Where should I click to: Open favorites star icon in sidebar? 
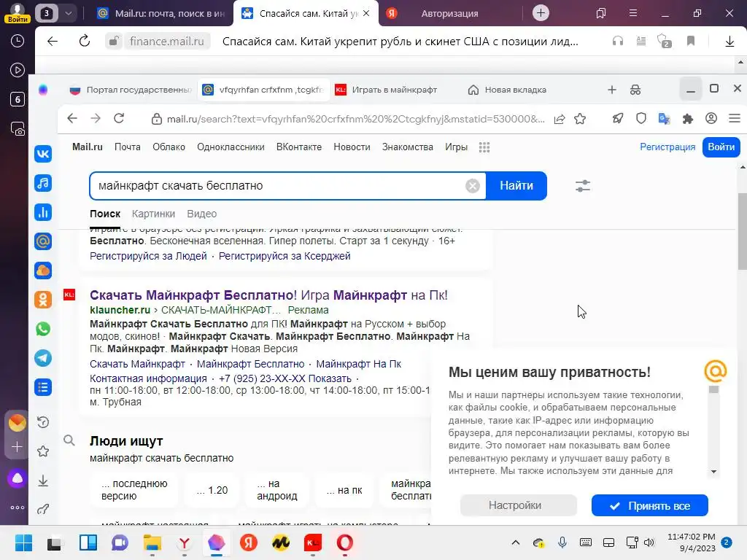point(43,451)
